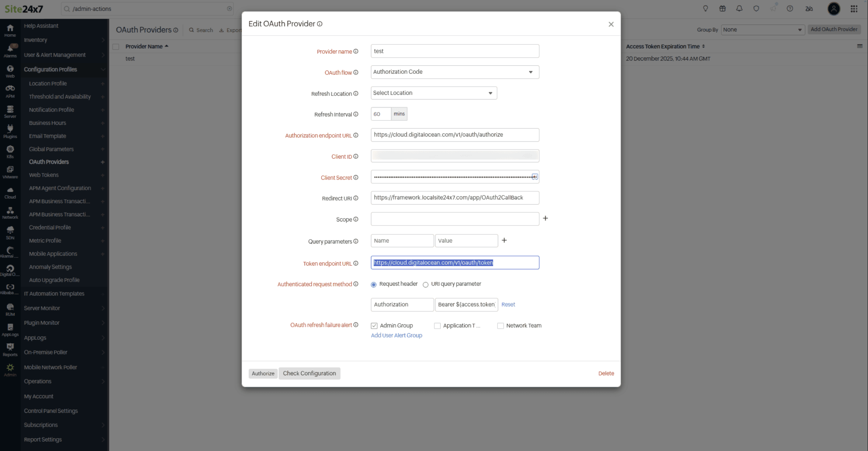The width and height of the screenshot is (868, 451).
Task: Uncheck the Admin Group alert checkbox
Action: click(374, 325)
